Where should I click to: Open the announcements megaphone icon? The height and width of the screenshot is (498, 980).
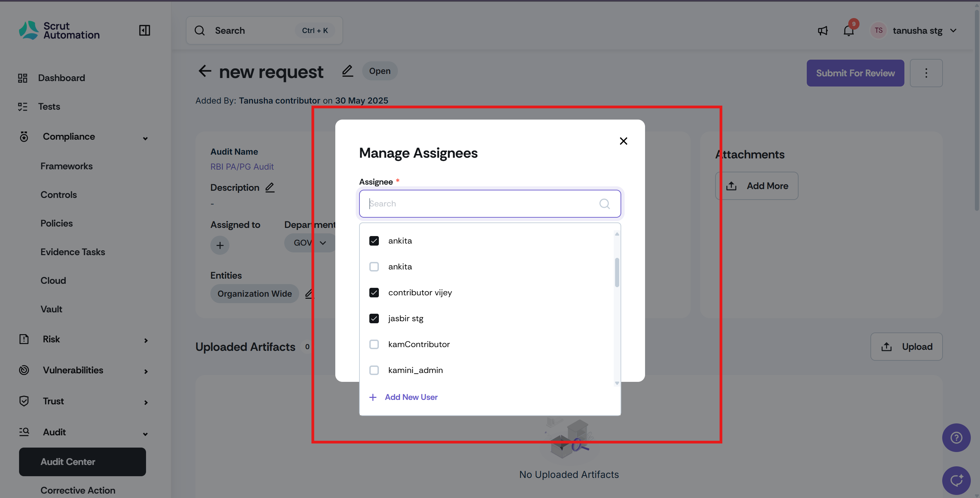coord(822,30)
